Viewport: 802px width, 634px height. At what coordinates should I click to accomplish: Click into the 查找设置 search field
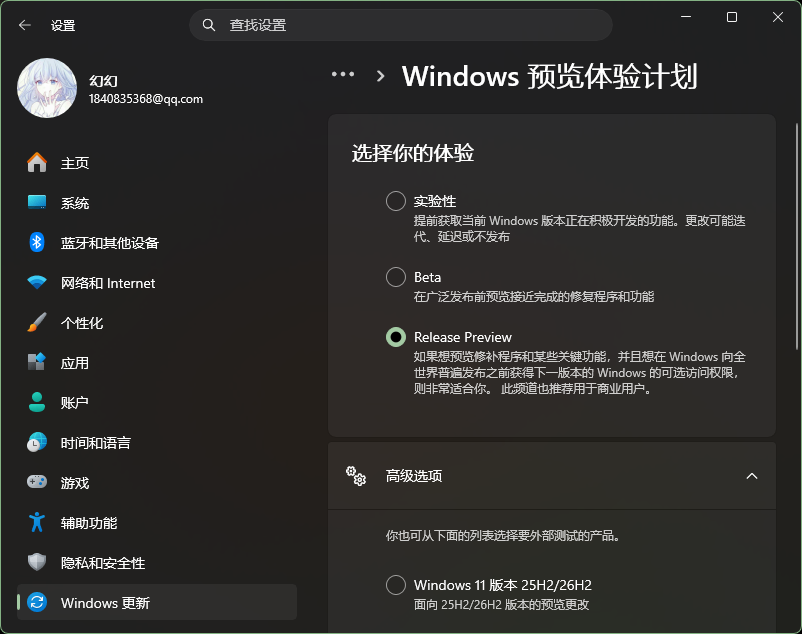[401, 25]
